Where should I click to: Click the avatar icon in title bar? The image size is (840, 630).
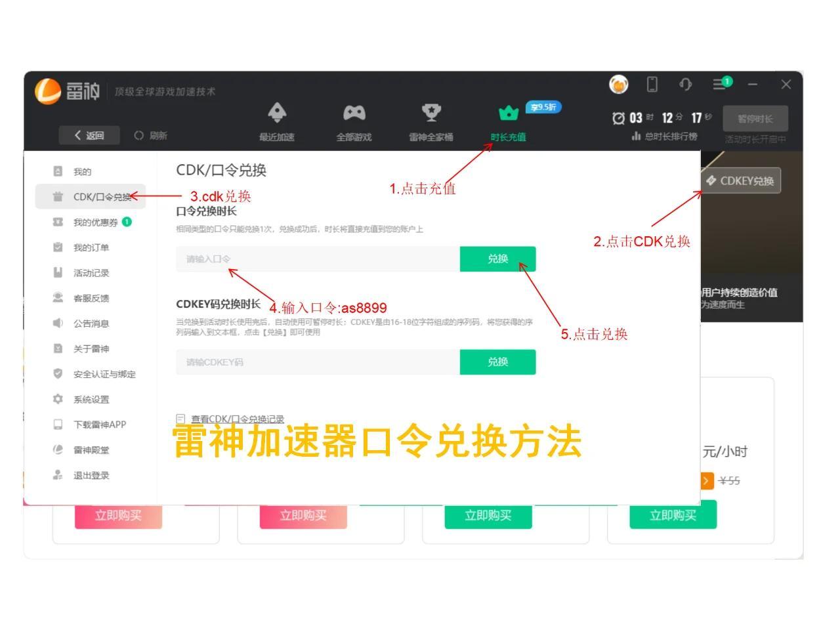618,85
